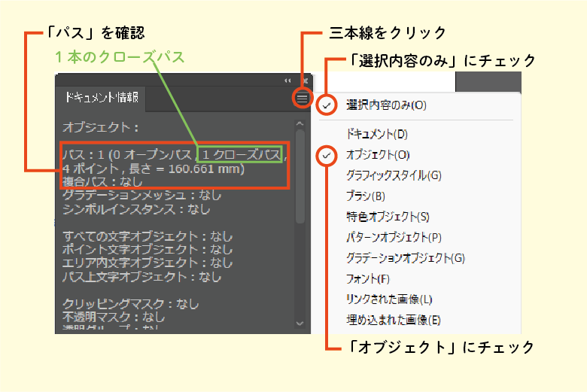
Task: Click the クリッピングマスク：なし line
Action: (x=130, y=304)
